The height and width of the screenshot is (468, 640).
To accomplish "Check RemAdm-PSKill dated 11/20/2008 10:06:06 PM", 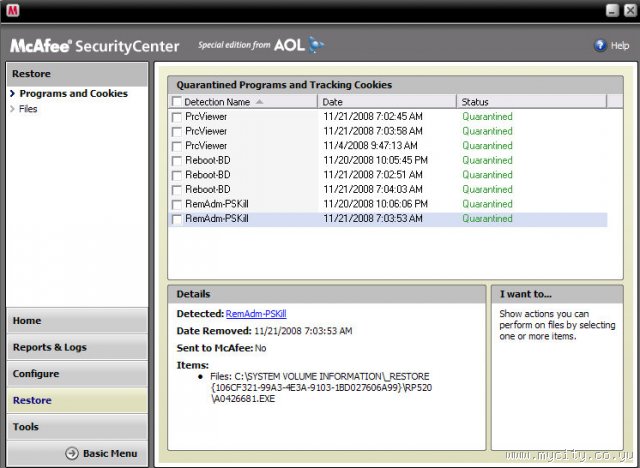I will click(x=177, y=204).
